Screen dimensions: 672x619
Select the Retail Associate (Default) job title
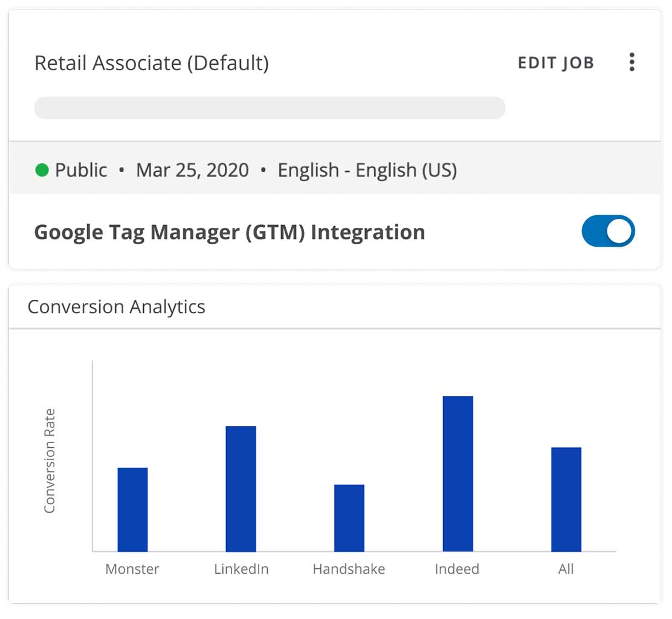[151, 63]
